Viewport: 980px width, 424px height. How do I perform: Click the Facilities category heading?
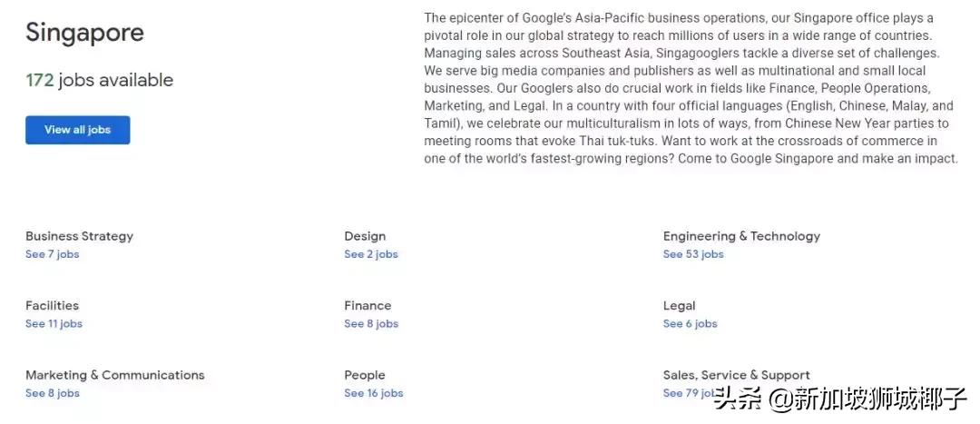52,306
